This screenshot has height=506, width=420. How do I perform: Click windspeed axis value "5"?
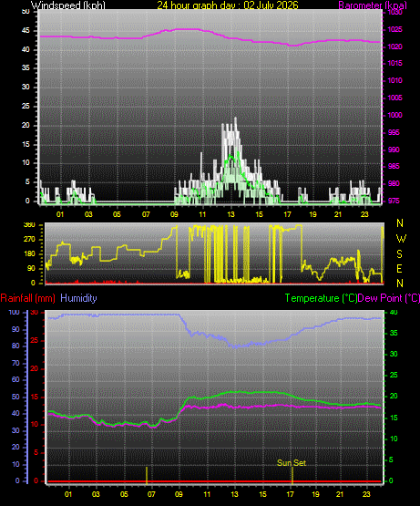pyautogui.click(x=27, y=181)
